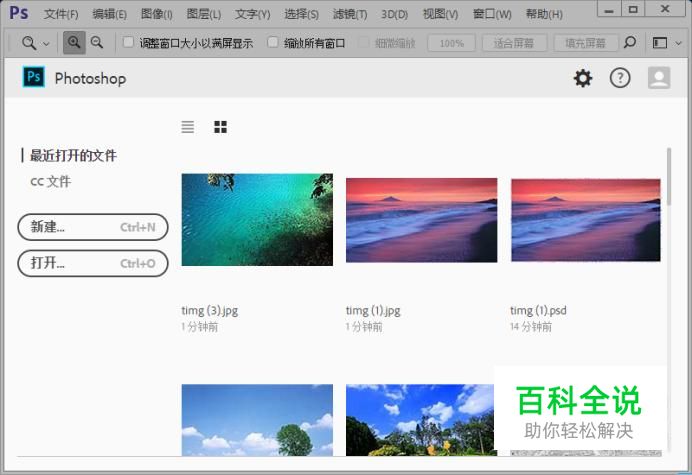Enable 缩放所有窗口 checkbox
This screenshot has width=692, height=475.
click(273, 42)
